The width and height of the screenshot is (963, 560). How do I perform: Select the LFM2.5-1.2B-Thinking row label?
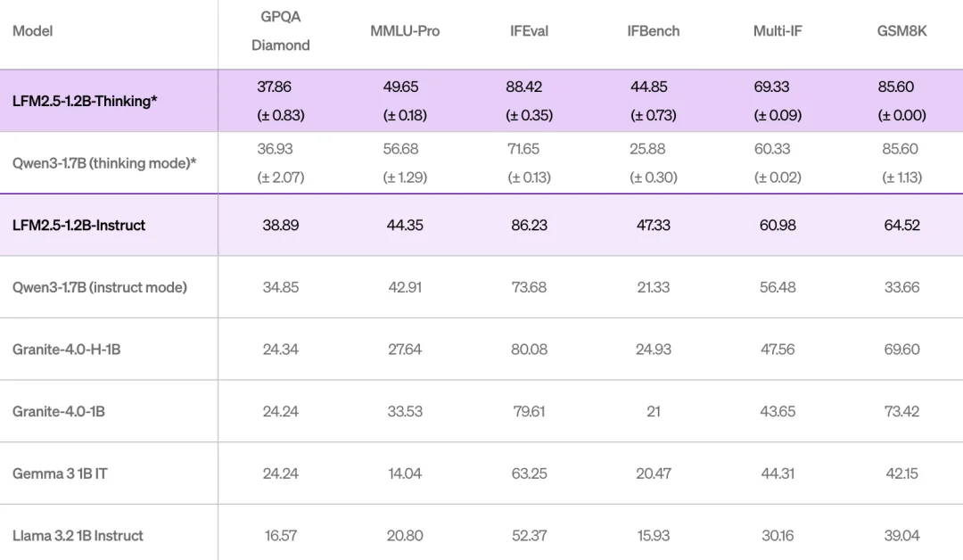coord(85,101)
